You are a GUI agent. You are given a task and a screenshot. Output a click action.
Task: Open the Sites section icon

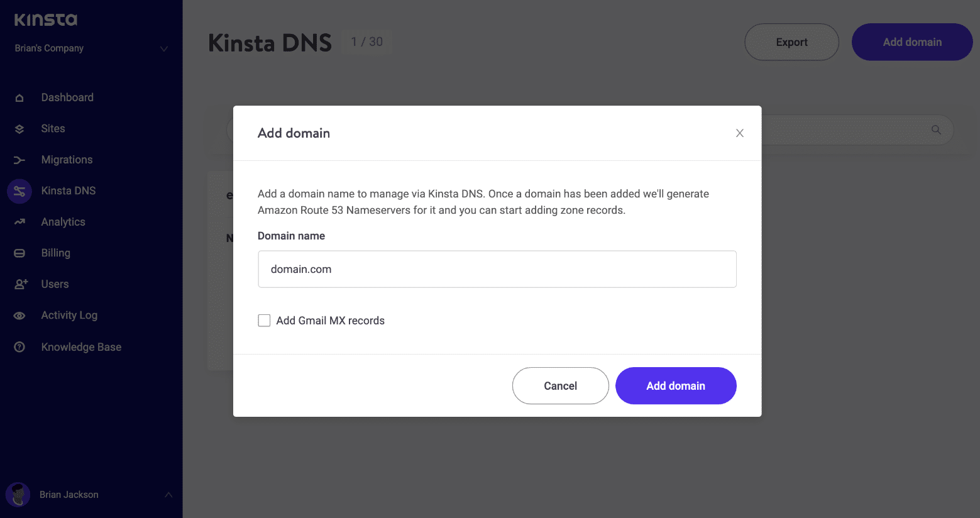coord(19,128)
